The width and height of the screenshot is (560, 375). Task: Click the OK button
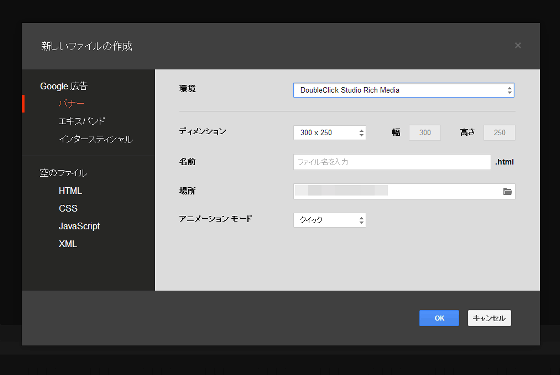pyautogui.click(x=439, y=318)
